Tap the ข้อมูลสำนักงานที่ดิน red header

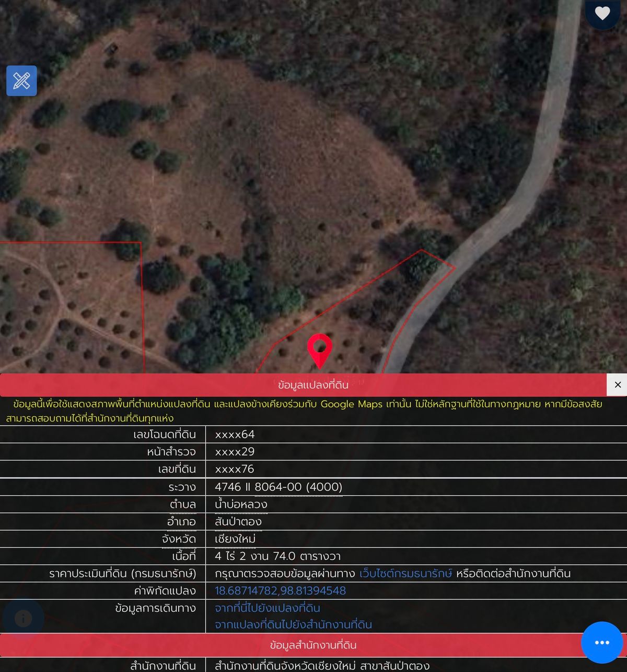point(313,645)
